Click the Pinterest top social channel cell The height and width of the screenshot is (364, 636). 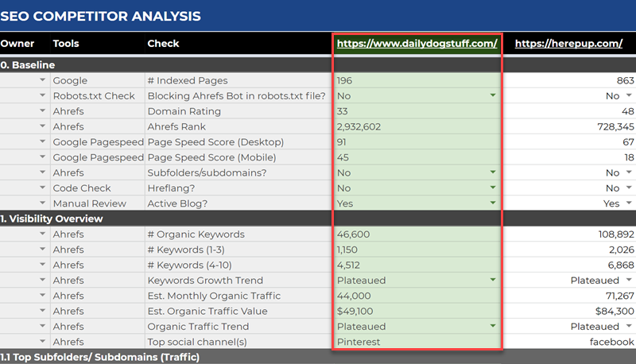413,342
